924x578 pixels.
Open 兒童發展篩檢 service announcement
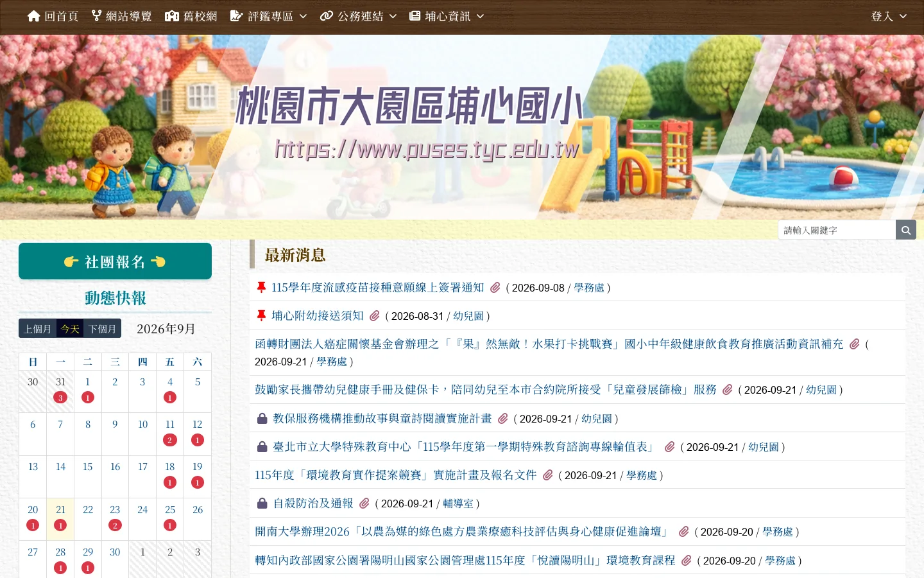point(486,390)
